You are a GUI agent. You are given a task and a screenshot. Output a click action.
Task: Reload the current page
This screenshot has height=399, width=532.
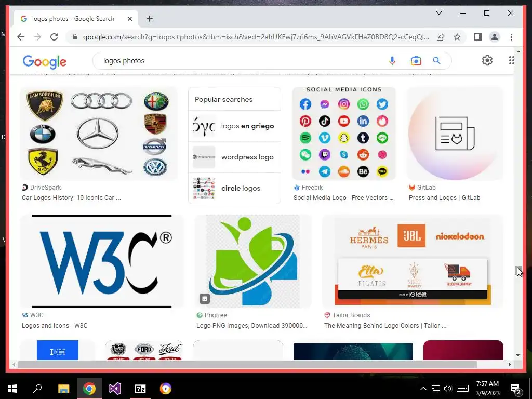click(54, 37)
